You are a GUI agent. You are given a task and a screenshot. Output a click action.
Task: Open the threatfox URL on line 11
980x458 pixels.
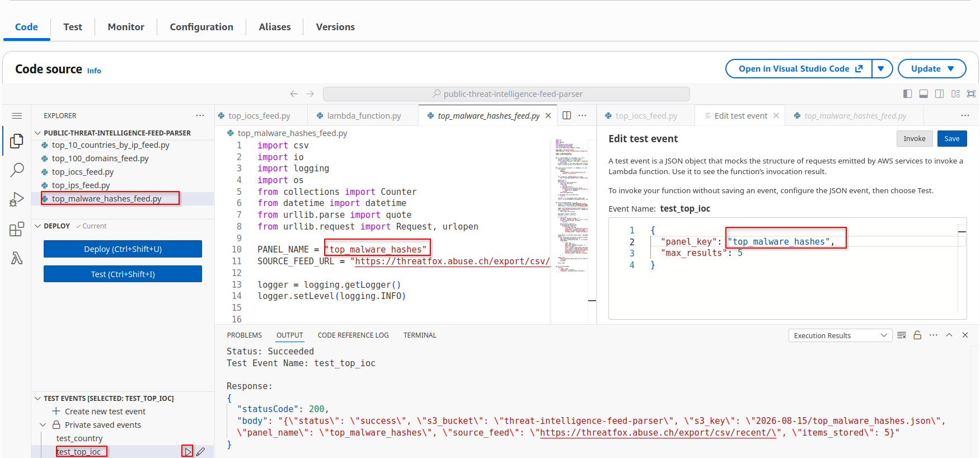452,261
